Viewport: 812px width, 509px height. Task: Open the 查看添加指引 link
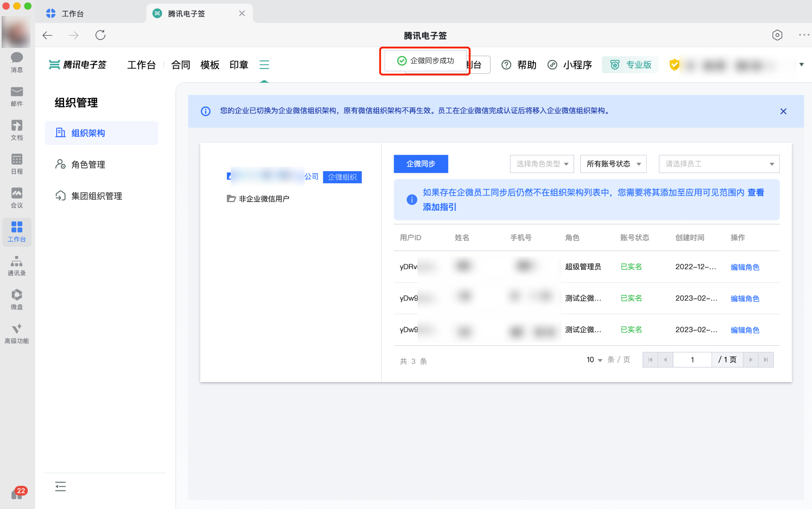click(x=593, y=200)
